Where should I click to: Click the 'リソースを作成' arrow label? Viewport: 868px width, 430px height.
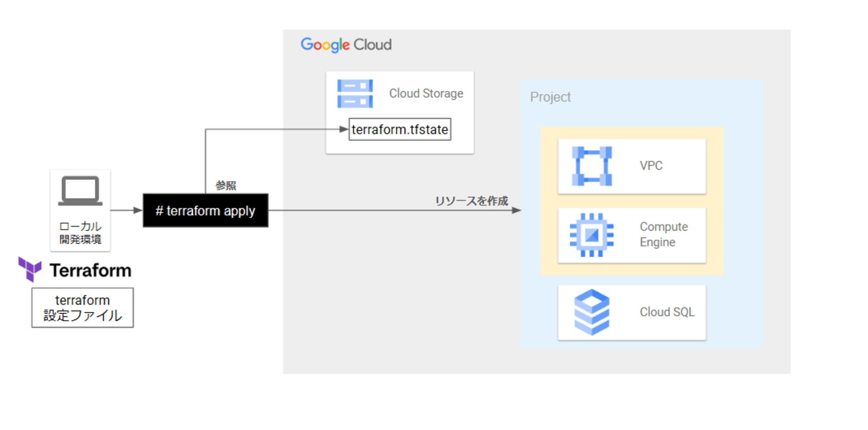coord(471,201)
